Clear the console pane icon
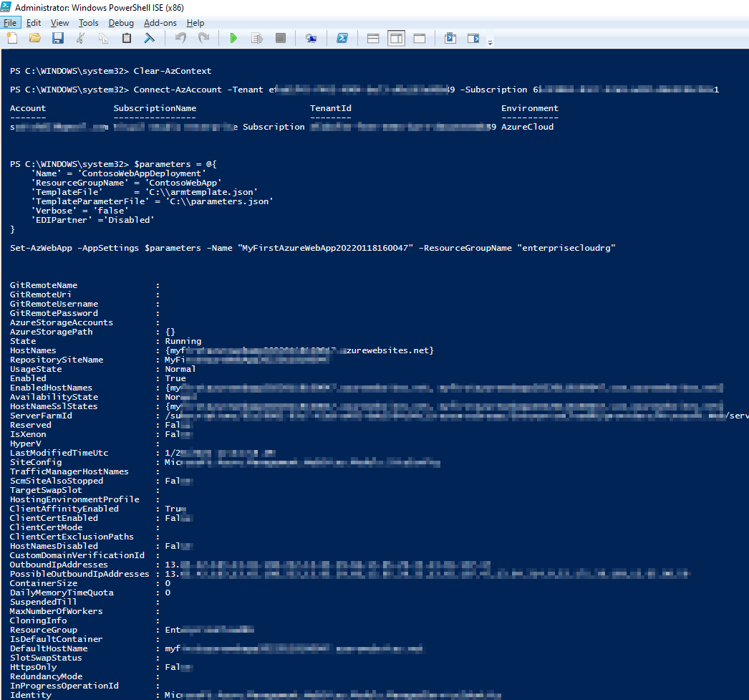This screenshot has height=700, width=749. tap(150, 38)
